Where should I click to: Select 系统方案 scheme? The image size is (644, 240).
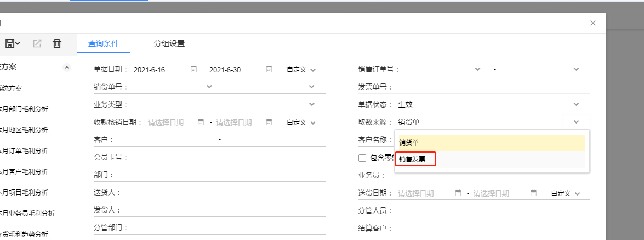11,88
